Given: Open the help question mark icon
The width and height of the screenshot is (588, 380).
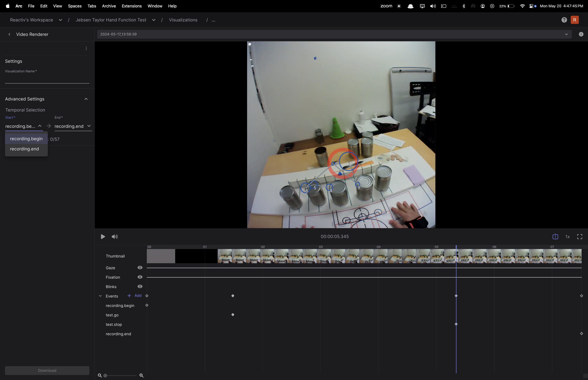Looking at the screenshot, I should pyautogui.click(x=564, y=20).
